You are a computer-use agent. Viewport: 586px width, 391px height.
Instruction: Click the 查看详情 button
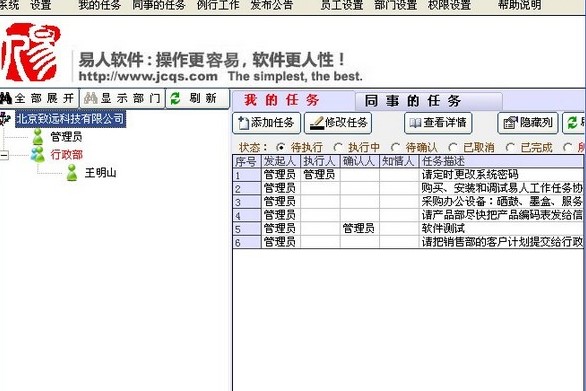point(438,123)
